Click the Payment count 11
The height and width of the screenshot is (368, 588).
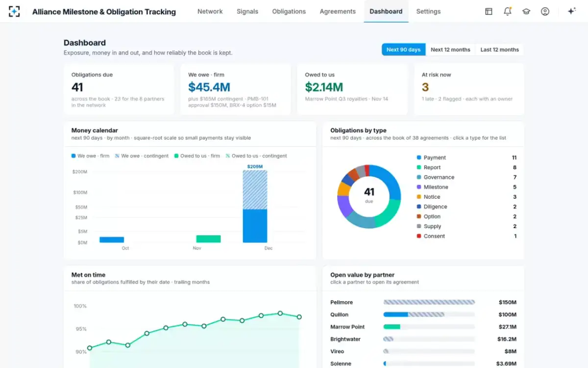[x=514, y=158]
